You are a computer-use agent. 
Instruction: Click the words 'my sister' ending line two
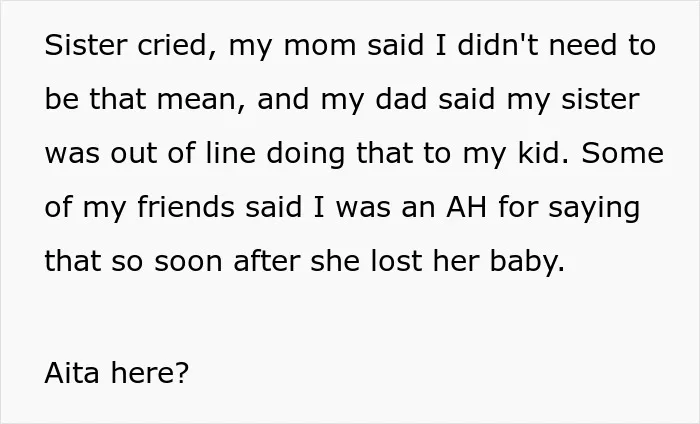click(x=573, y=100)
